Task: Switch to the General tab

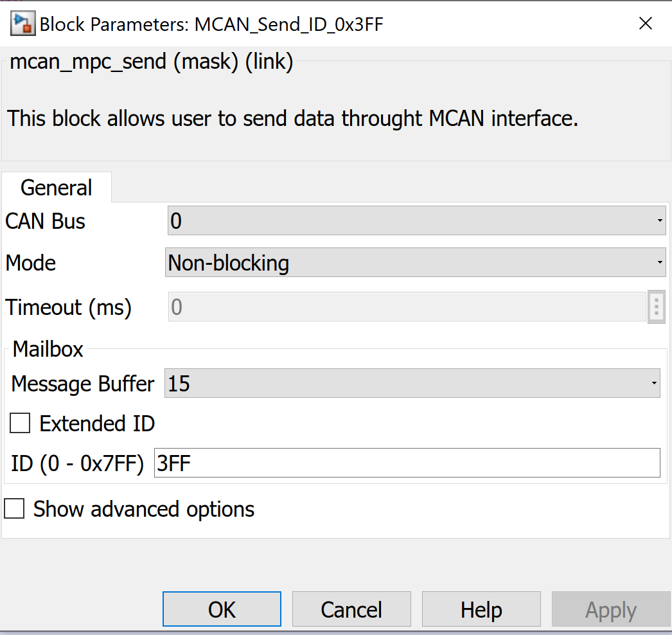Action: [x=56, y=187]
